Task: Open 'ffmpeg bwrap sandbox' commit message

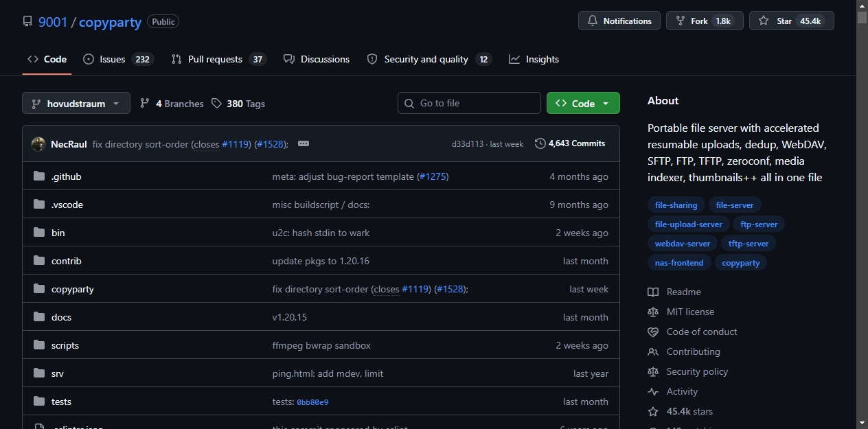Action: (321, 345)
